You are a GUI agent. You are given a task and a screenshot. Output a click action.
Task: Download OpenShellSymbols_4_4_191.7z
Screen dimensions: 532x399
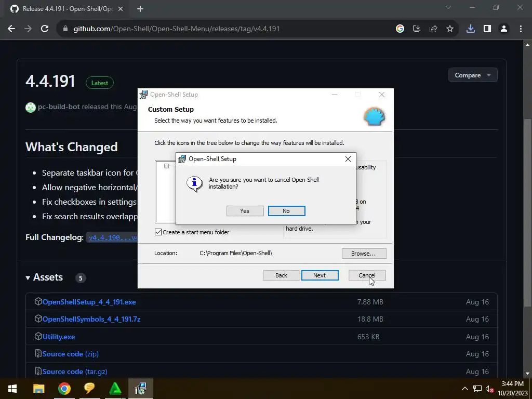[91, 320]
